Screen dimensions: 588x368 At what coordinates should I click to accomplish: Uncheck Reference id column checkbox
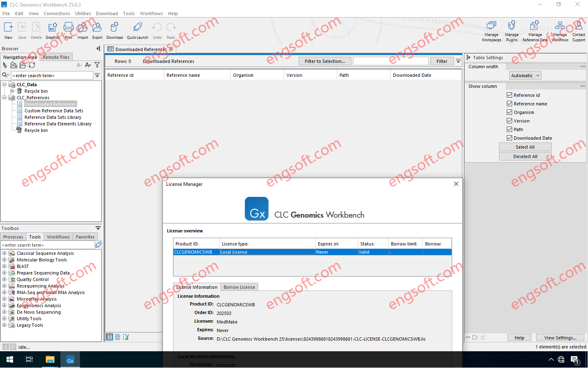pyautogui.click(x=509, y=95)
